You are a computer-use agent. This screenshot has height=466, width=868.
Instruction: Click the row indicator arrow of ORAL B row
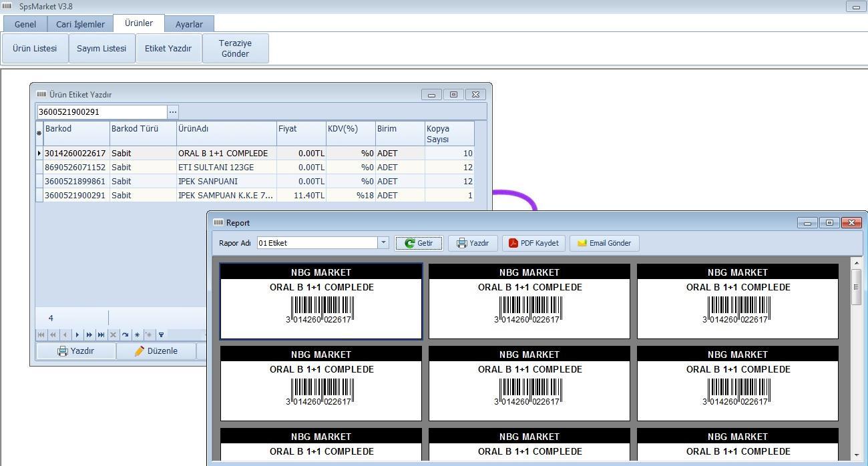pyautogui.click(x=39, y=153)
